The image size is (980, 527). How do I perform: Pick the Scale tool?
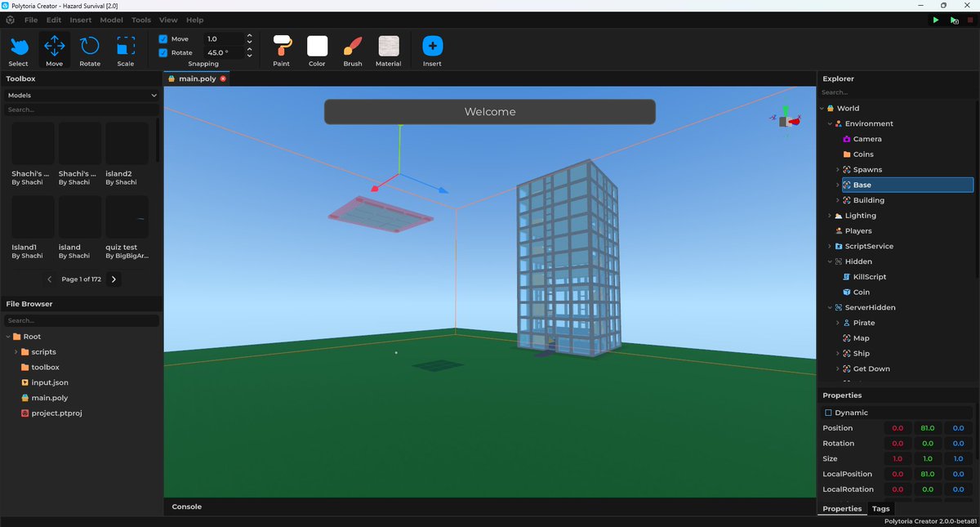pyautogui.click(x=126, y=51)
